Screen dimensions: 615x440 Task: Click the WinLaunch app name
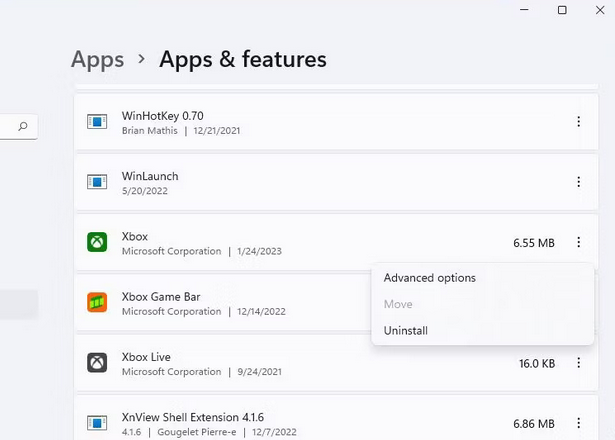[x=150, y=176]
